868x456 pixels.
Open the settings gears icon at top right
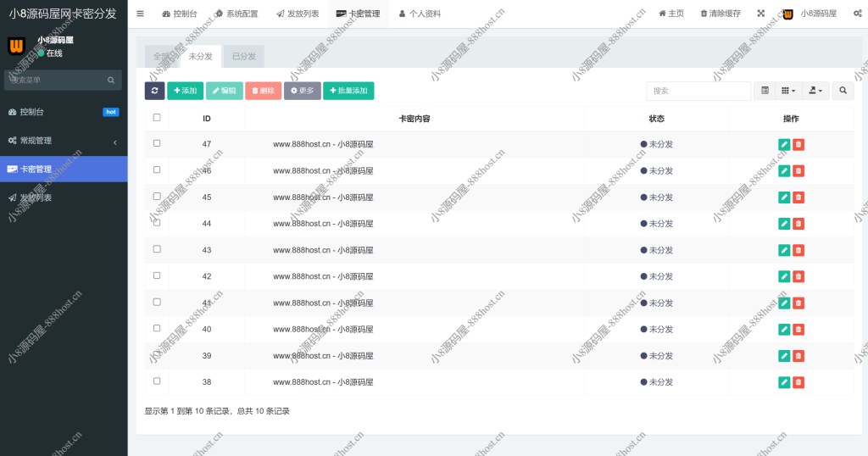pyautogui.click(x=858, y=14)
